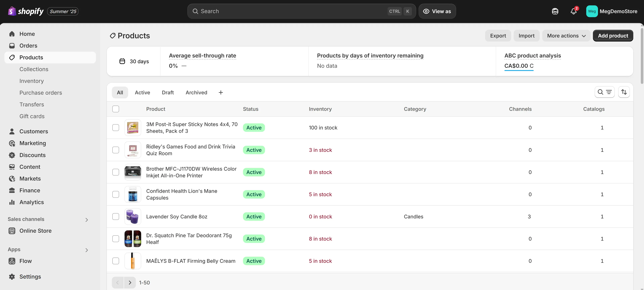Add a new view with plus
The height and width of the screenshot is (290, 644).
click(x=220, y=92)
